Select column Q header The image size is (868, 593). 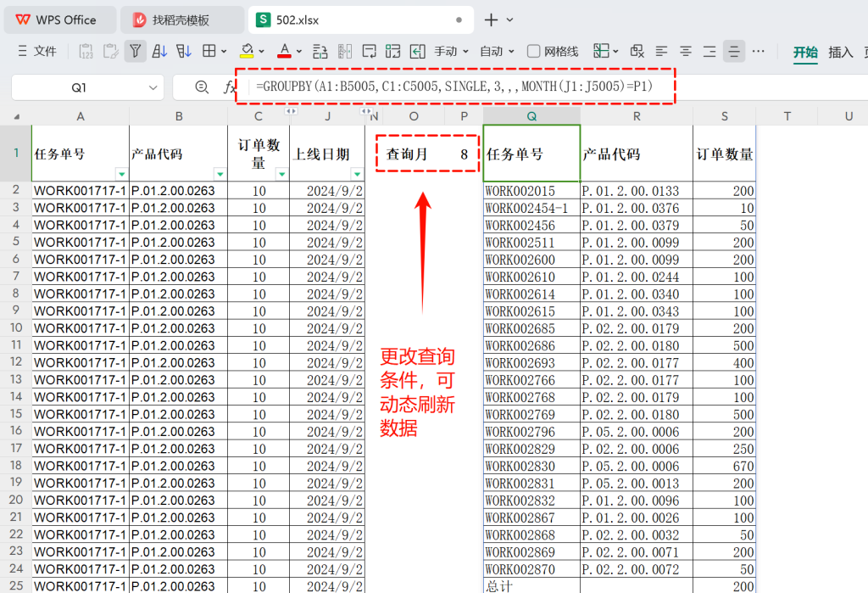[x=531, y=116]
